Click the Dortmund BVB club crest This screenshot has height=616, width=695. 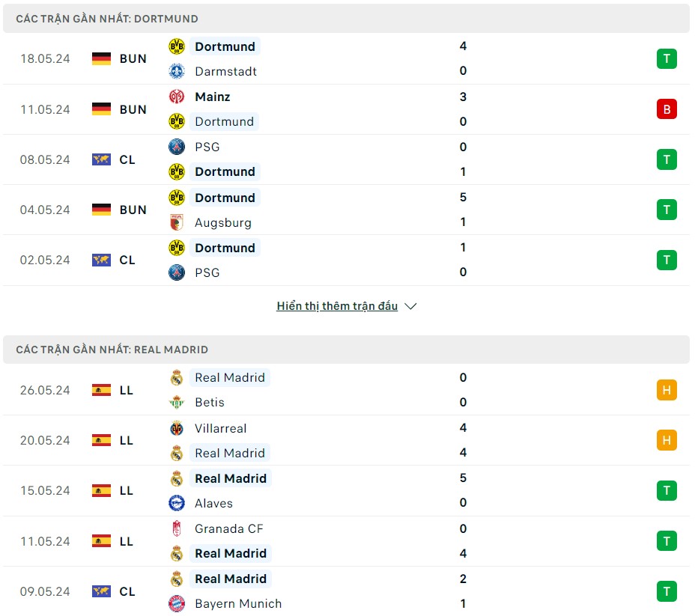coord(177,46)
